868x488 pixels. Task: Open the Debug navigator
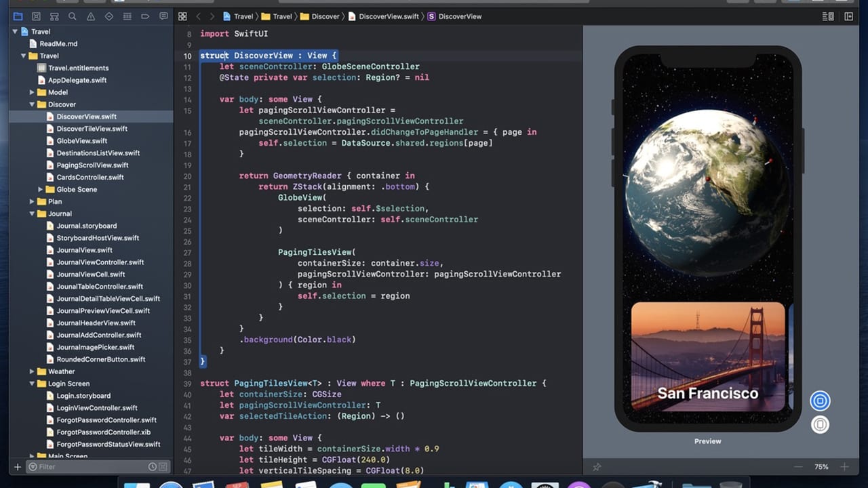127,16
